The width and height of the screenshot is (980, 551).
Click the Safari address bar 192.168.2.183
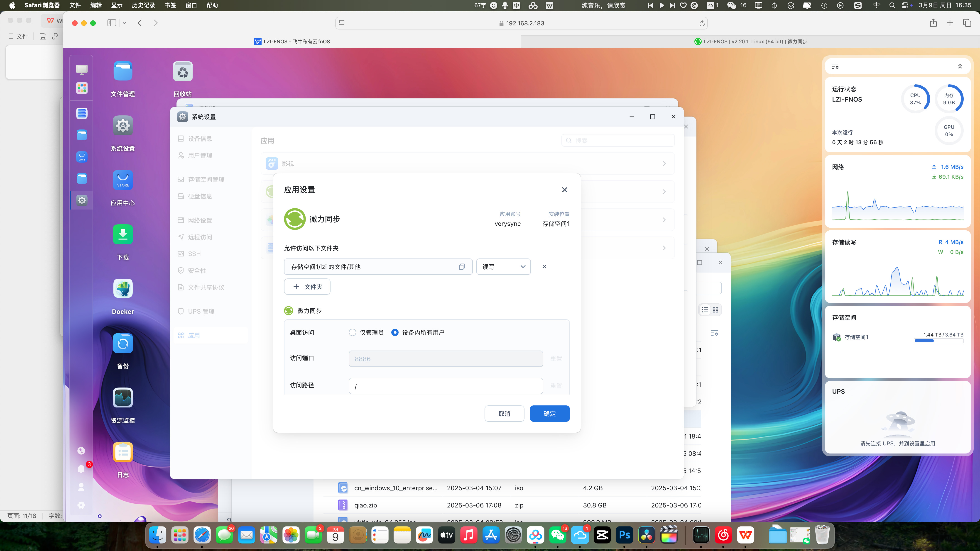tap(521, 23)
